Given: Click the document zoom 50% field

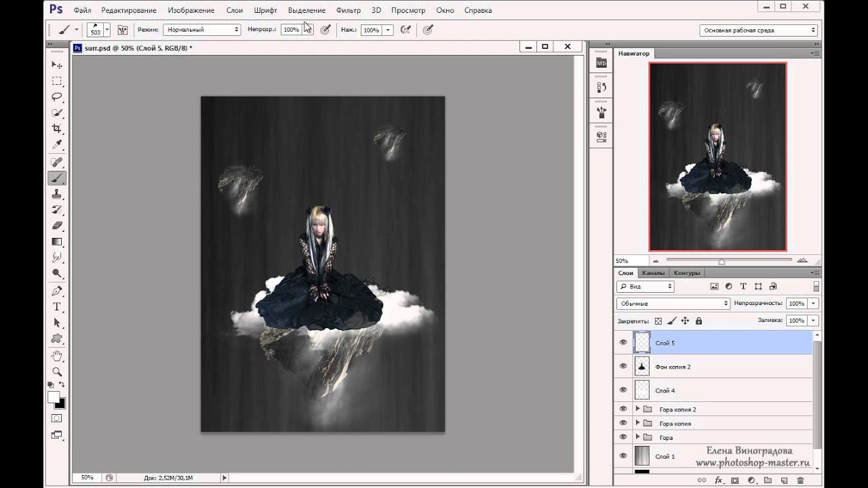Looking at the screenshot, I should click(x=87, y=478).
